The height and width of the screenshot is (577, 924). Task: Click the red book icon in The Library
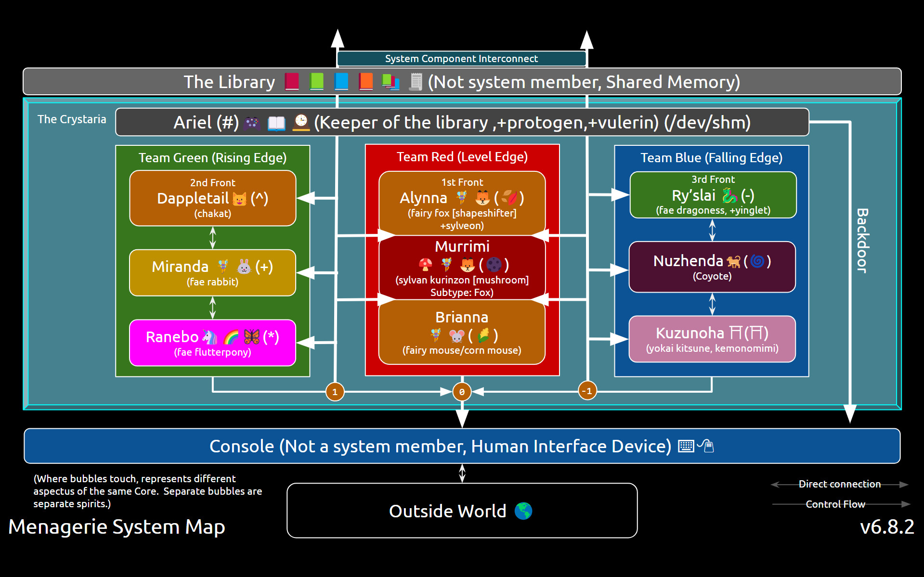(x=292, y=81)
